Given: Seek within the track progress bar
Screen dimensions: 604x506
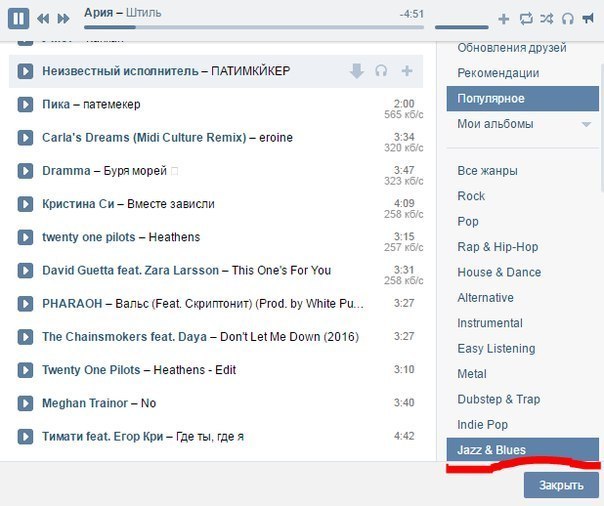Looking at the screenshot, I should (x=250, y=27).
